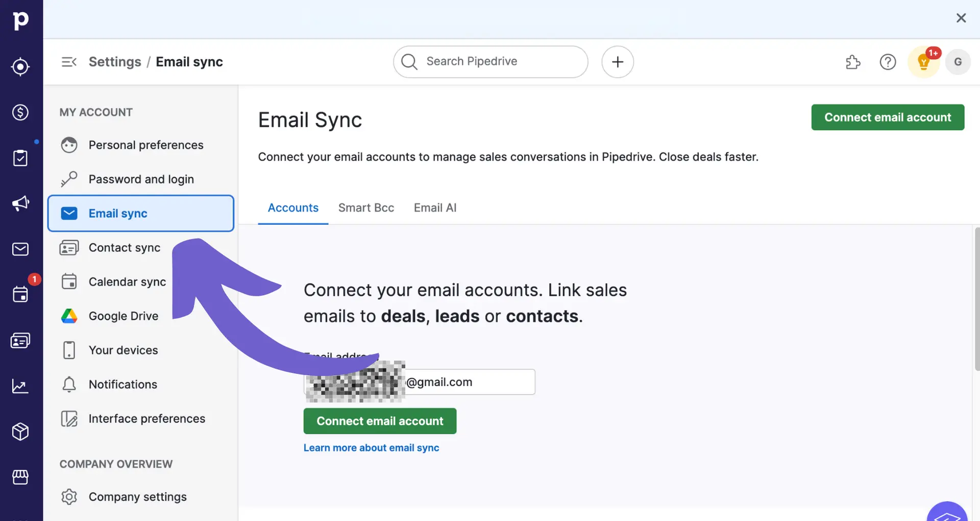Select Email sync in settings menu
The image size is (980, 521).
coord(141,214)
